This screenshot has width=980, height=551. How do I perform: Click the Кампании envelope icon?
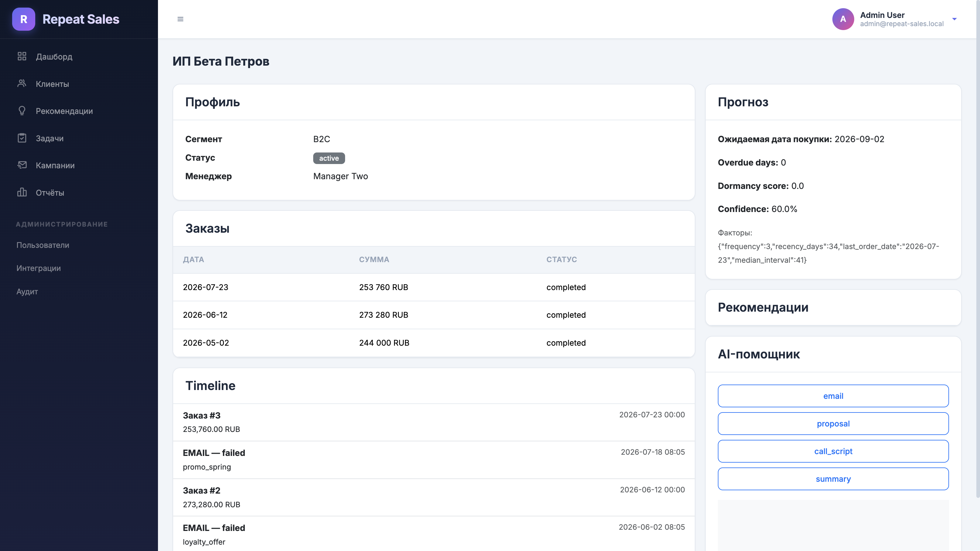click(x=22, y=165)
